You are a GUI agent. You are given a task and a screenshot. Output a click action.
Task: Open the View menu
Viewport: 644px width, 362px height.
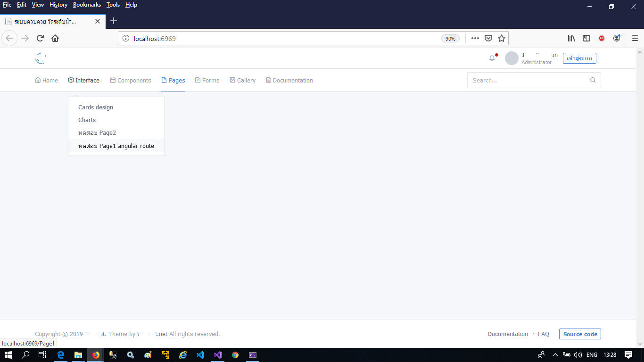(x=38, y=5)
